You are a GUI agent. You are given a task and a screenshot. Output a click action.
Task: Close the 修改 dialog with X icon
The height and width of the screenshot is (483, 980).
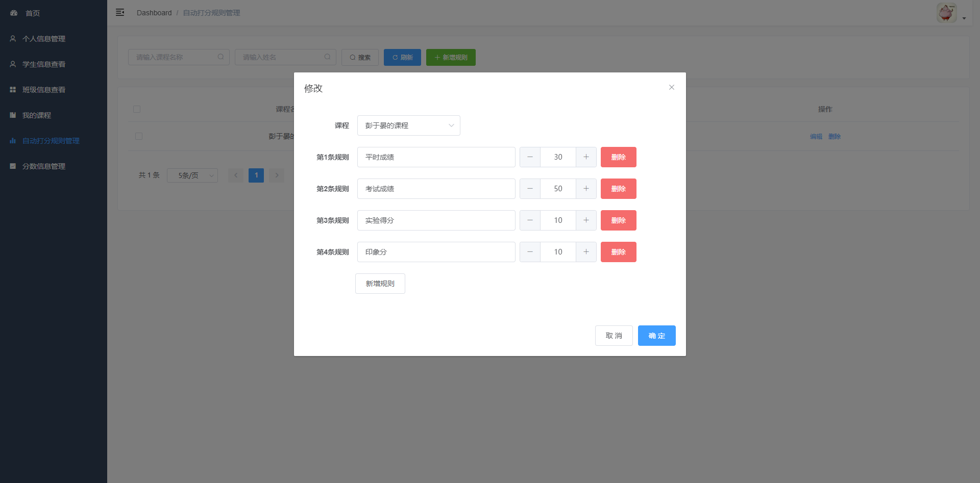672,87
